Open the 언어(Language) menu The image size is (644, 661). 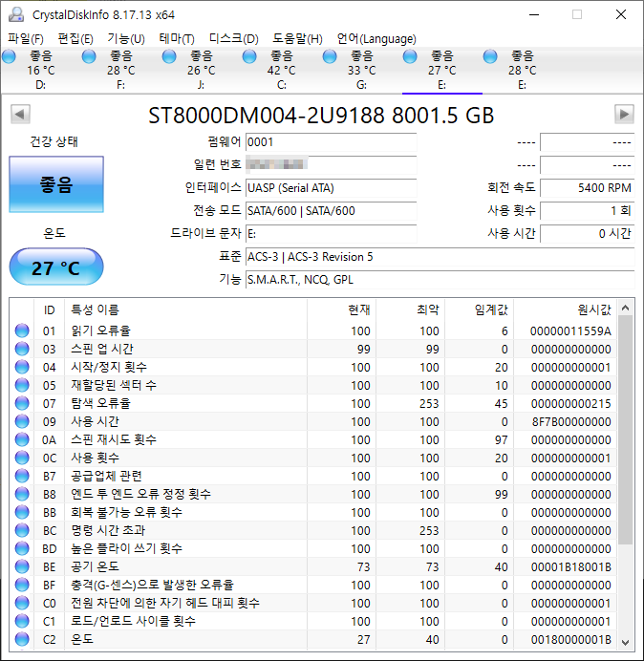[376, 39]
